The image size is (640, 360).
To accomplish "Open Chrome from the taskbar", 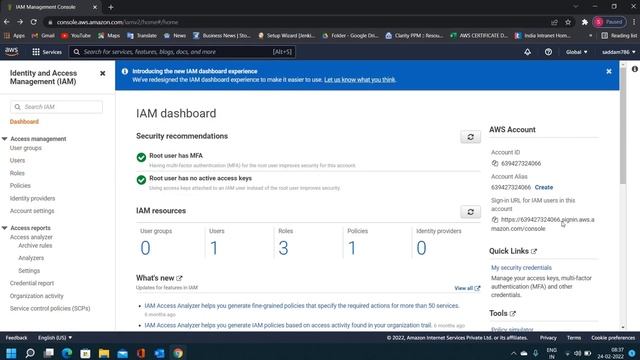I will coord(178,353).
